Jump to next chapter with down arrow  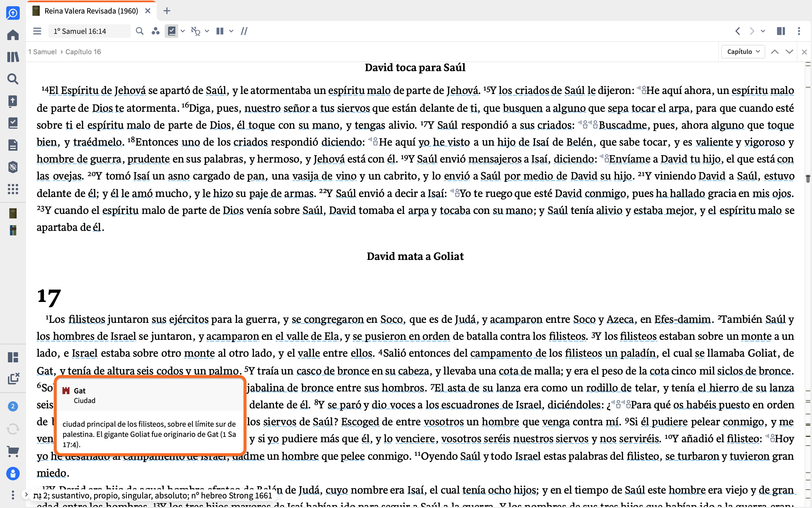(789, 52)
